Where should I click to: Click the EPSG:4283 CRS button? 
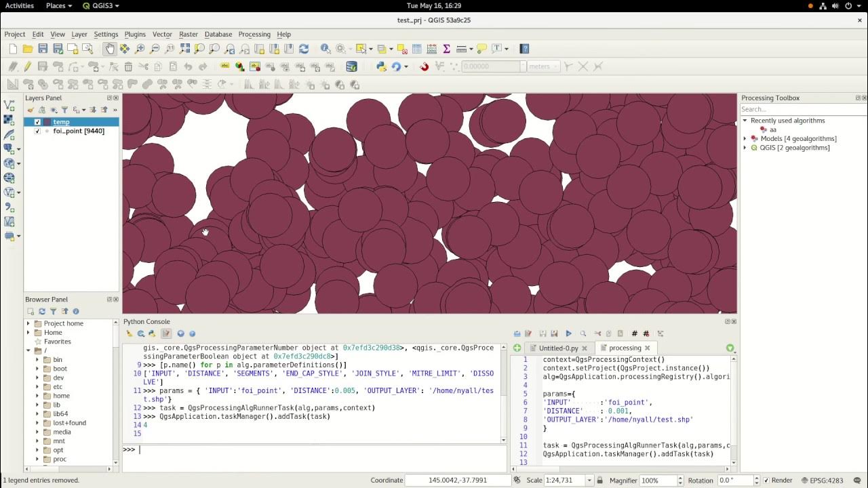(x=821, y=481)
